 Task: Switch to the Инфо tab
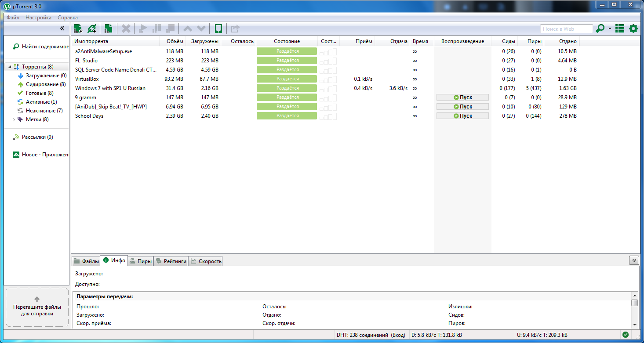click(x=114, y=260)
